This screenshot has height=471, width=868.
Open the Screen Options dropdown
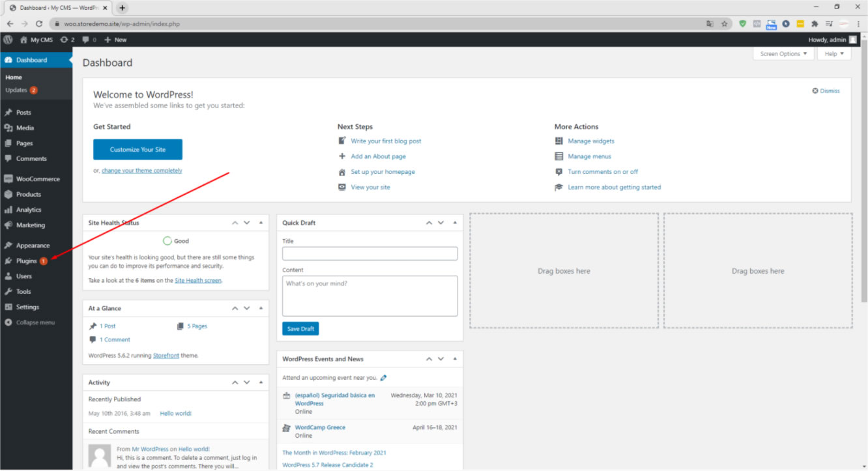click(x=784, y=54)
